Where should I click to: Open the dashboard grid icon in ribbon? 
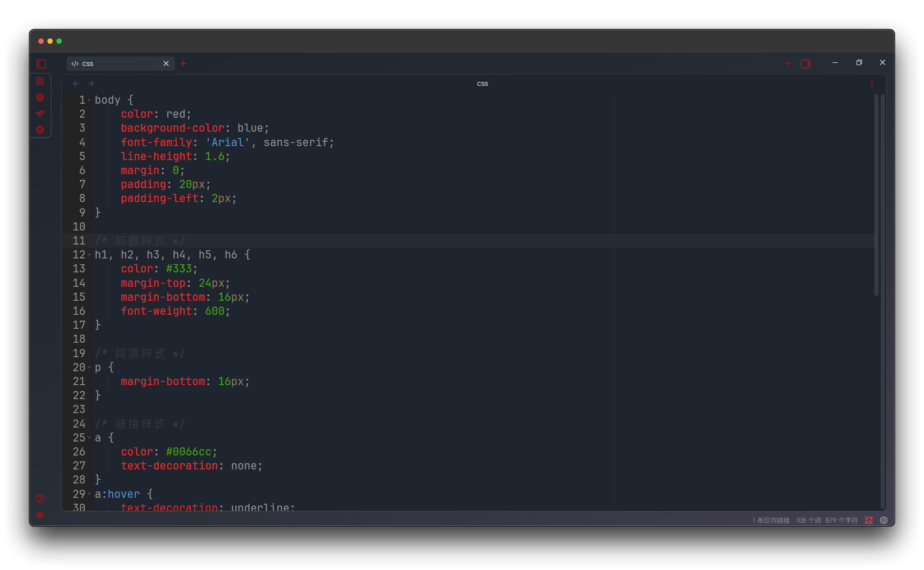(x=40, y=81)
